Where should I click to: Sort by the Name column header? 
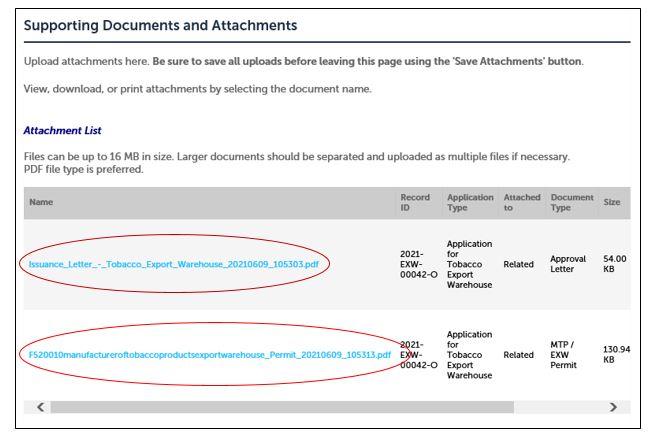[x=41, y=203]
